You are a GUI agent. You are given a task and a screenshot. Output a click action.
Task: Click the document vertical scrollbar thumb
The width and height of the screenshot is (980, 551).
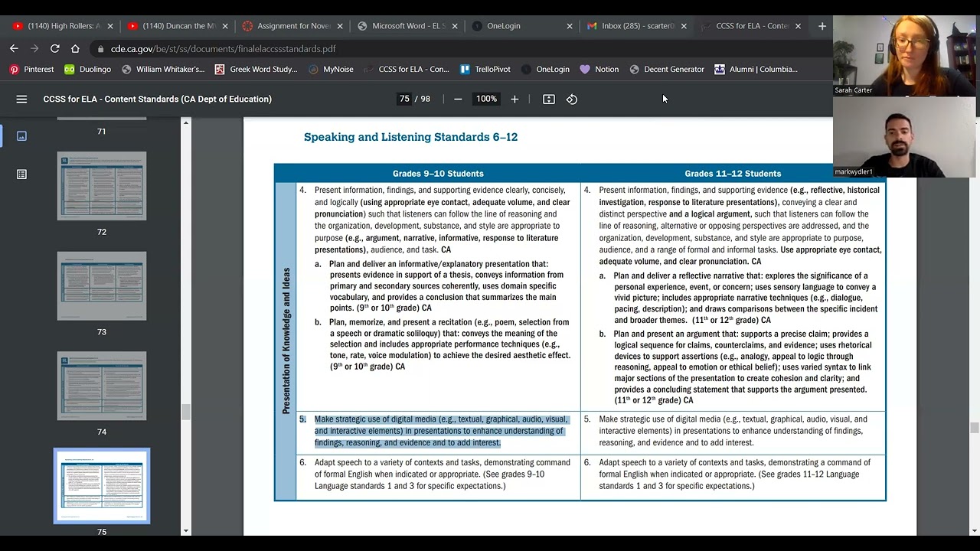tap(975, 427)
